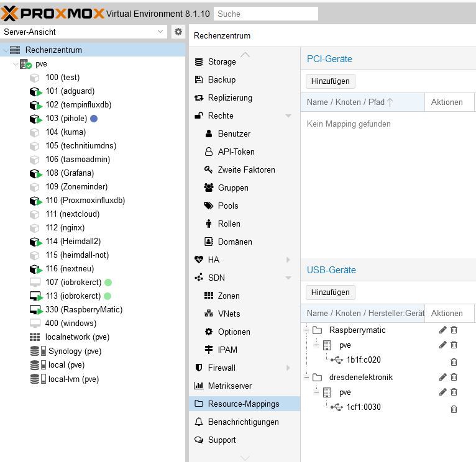
Task: Sort USB table by Name / Knoten / Hersteller:Gerät
Action: point(362,314)
